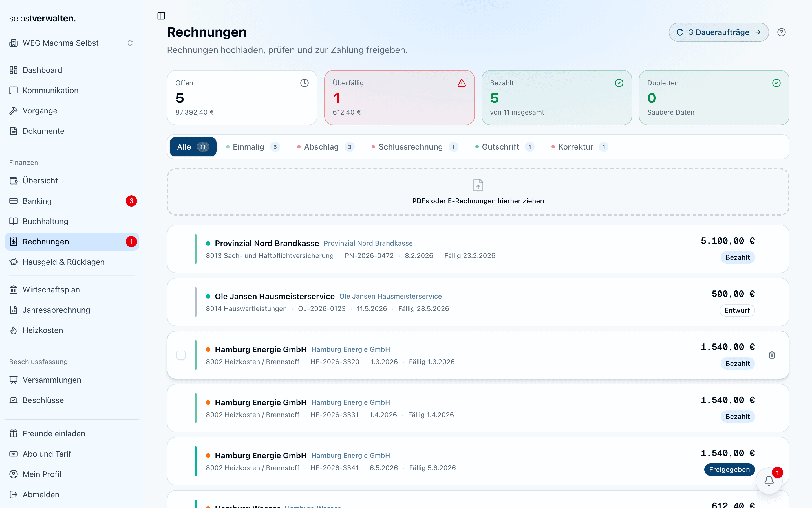812x508 pixels.
Task: Click the Jahresabrechnung document icon
Action: coord(14,310)
